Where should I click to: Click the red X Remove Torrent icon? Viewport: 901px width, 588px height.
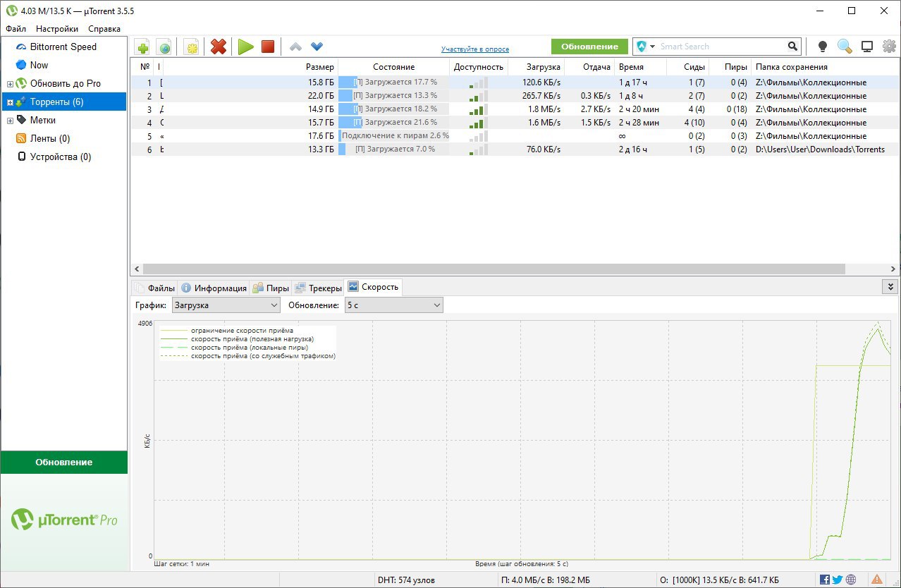pyautogui.click(x=219, y=47)
